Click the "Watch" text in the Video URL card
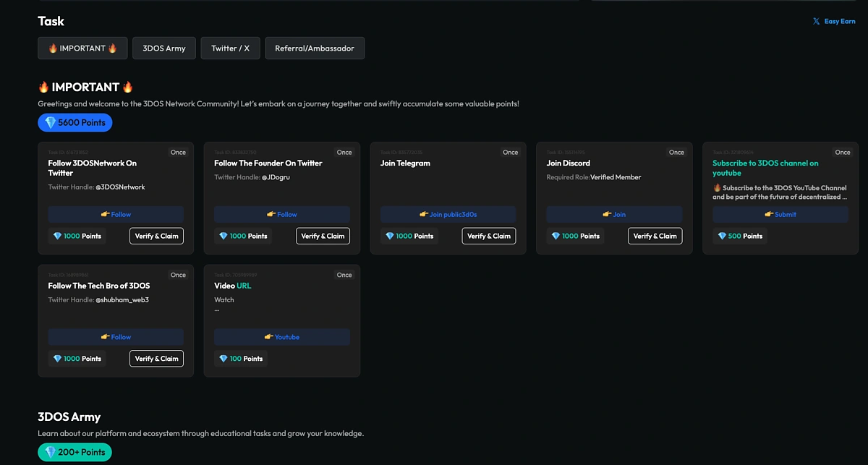868x465 pixels. [x=224, y=300]
